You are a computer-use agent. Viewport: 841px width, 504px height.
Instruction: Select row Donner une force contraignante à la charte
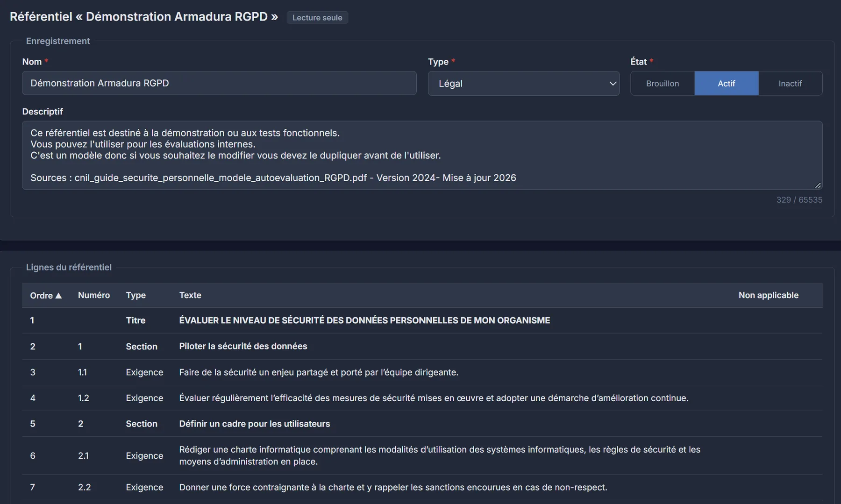click(x=422, y=487)
